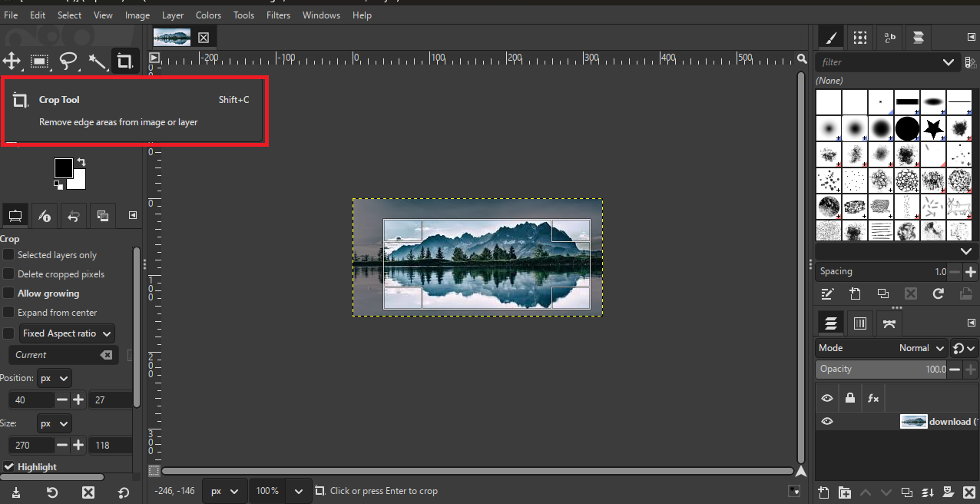Open the canvas unit px dropdown in status bar

point(224,490)
